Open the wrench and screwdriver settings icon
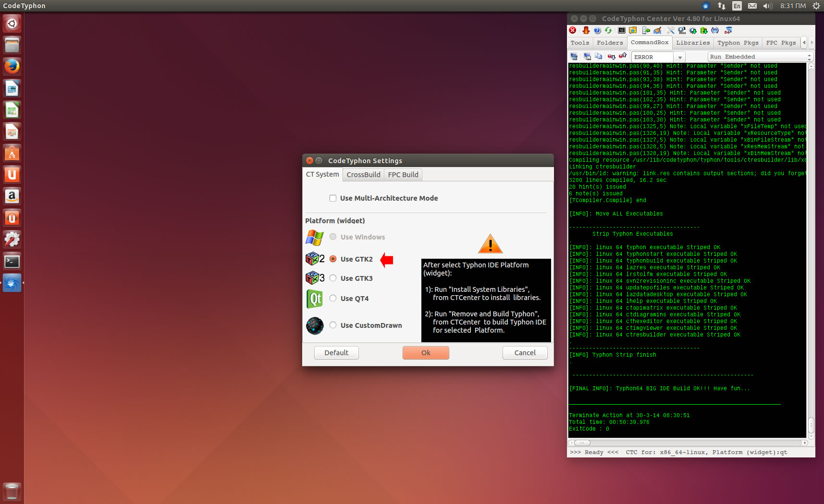 (671, 30)
